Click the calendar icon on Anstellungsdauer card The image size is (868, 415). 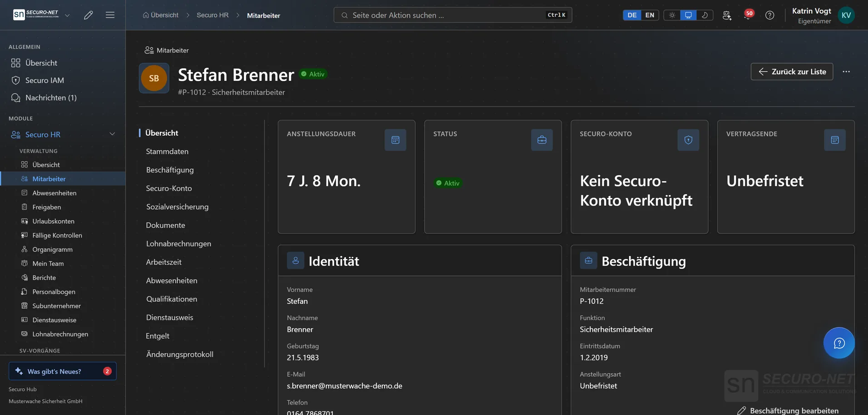tap(395, 140)
